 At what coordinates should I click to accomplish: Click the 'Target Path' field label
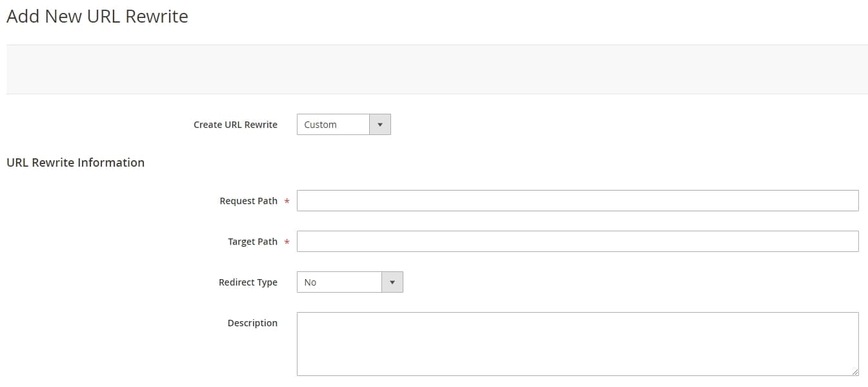pos(252,242)
